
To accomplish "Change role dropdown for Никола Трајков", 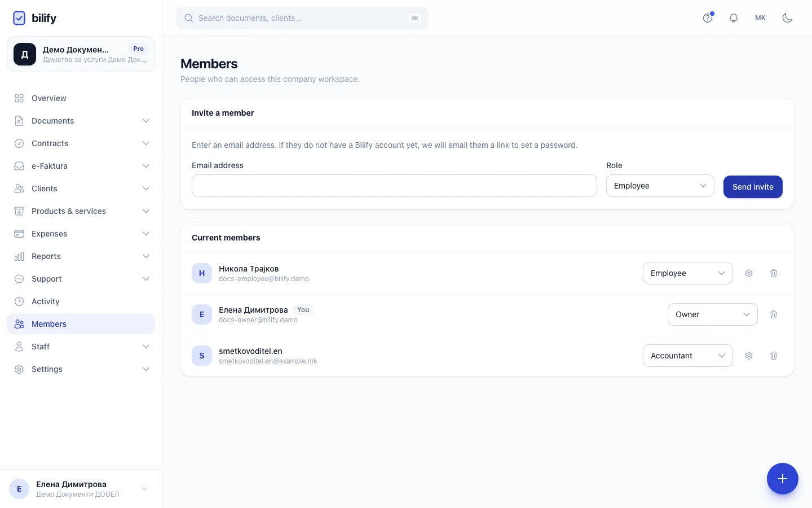I will coord(688,273).
